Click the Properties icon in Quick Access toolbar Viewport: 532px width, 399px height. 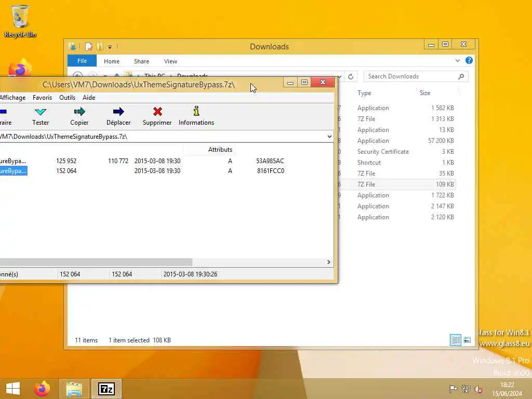click(x=88, y=46)
